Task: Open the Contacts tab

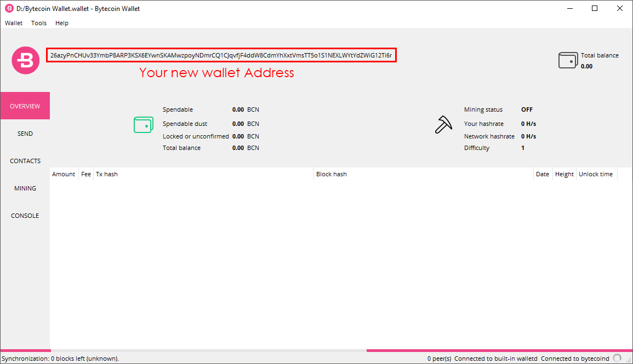Action: (25, 161)
